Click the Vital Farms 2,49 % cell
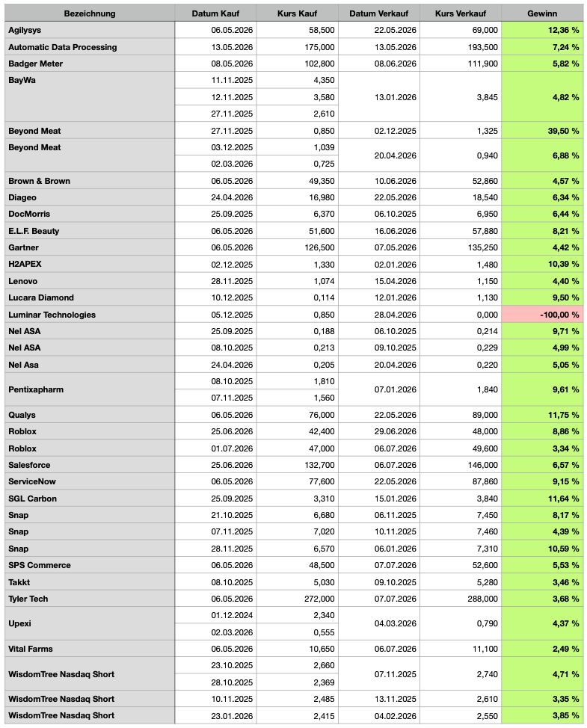Image resolution: width=587 pixels, height=728 pixels. 542,649
